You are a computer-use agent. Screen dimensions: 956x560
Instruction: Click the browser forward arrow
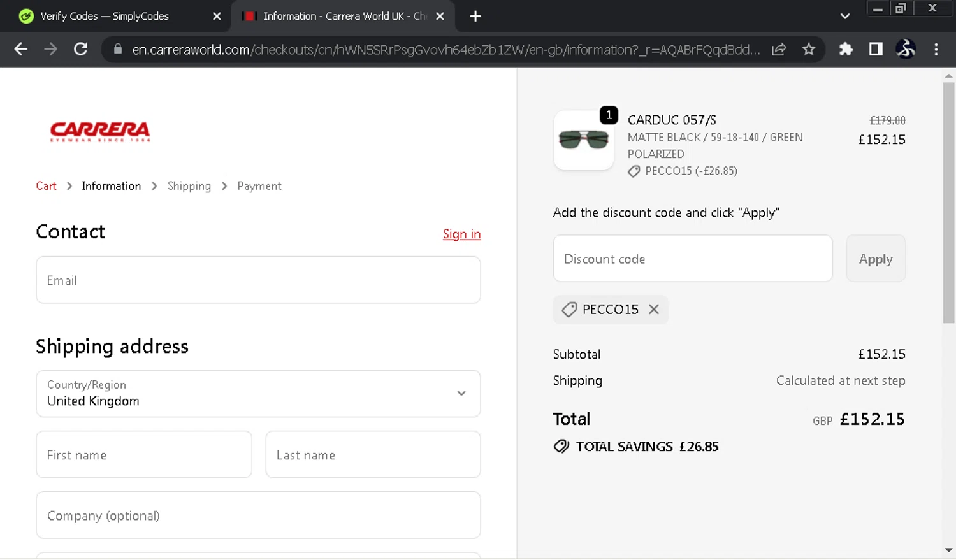50,49
